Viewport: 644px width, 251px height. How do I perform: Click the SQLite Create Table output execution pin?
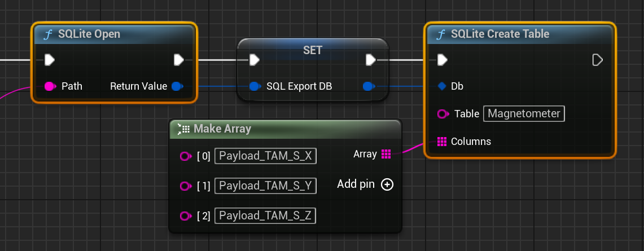coord(598,60)
